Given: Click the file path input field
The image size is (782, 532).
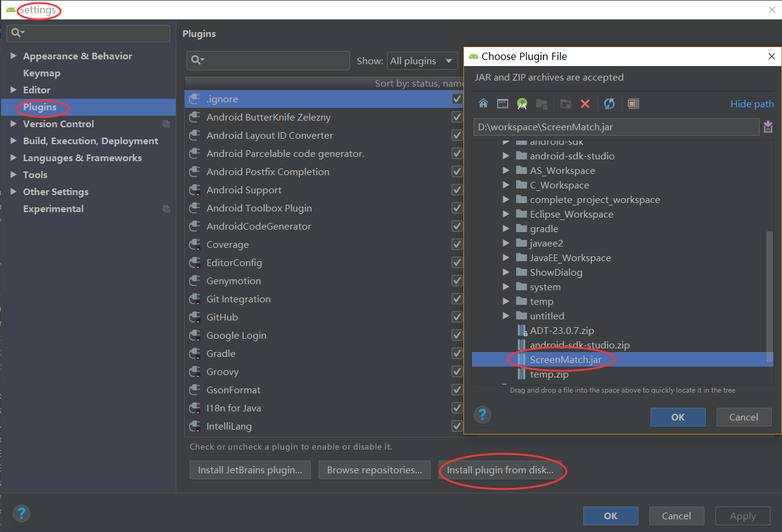Looking at the screenshot, I should [x=616, y=127].
